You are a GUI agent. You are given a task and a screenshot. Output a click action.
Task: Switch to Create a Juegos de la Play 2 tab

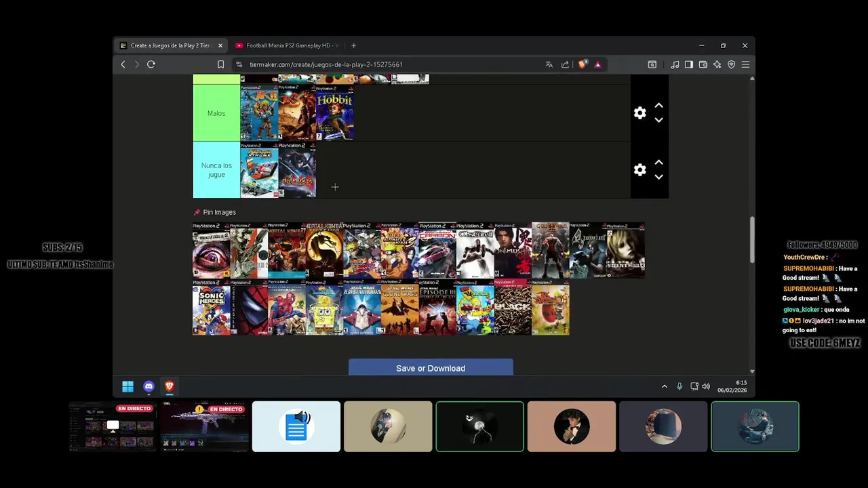[x=172, y=45]
